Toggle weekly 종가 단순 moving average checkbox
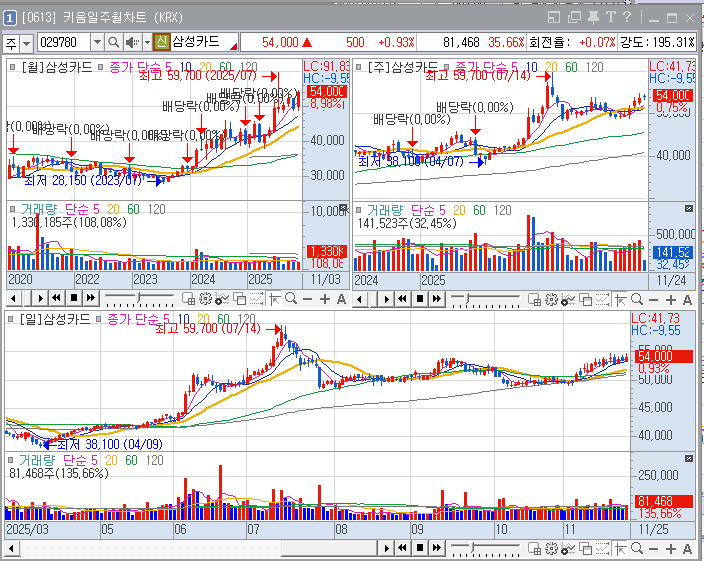704x561 pixels. 447,67
